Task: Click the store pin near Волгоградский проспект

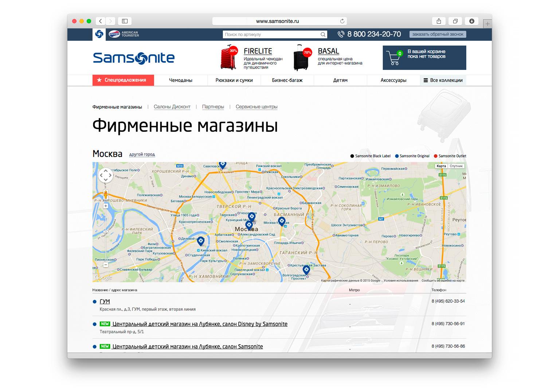Action: tap(306, 270)
